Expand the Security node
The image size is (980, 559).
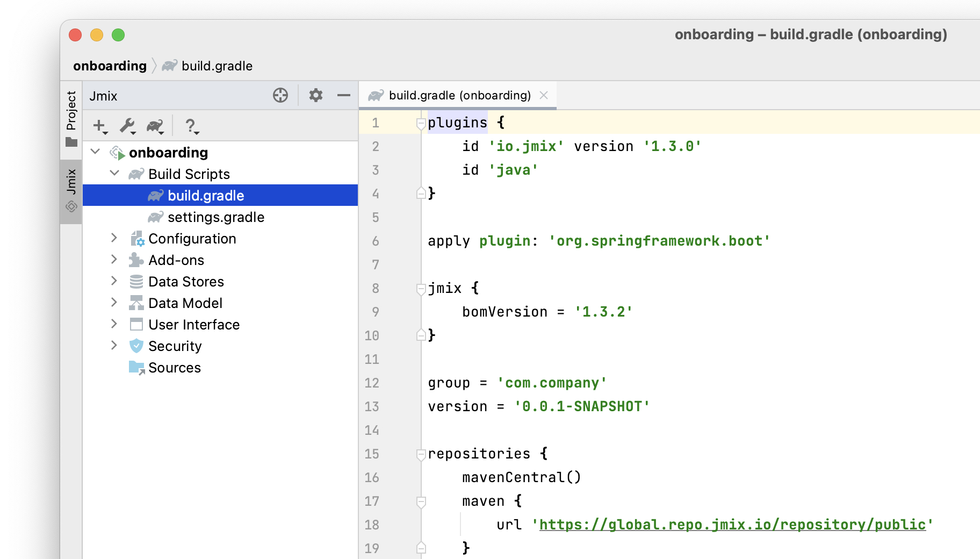114,346
